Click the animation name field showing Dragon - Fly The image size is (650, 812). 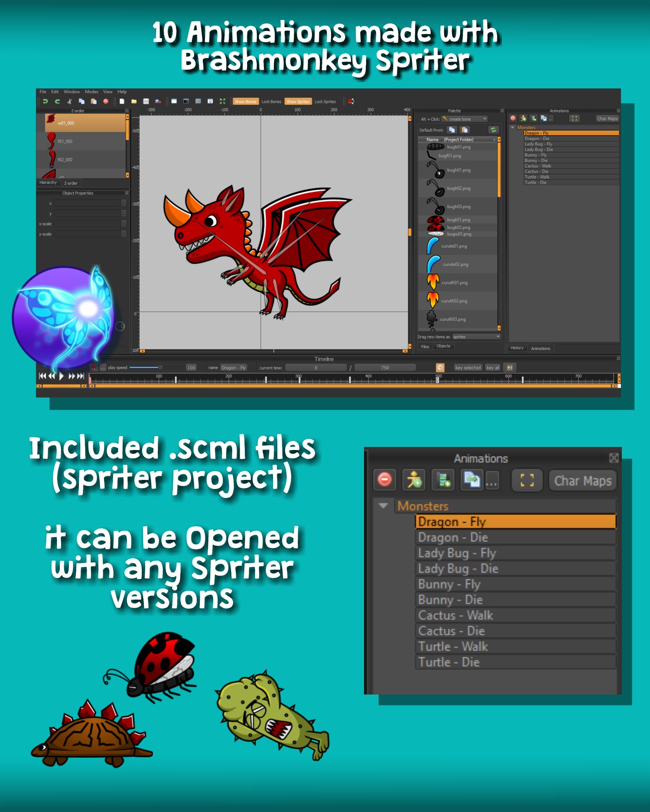click(234, 368)
